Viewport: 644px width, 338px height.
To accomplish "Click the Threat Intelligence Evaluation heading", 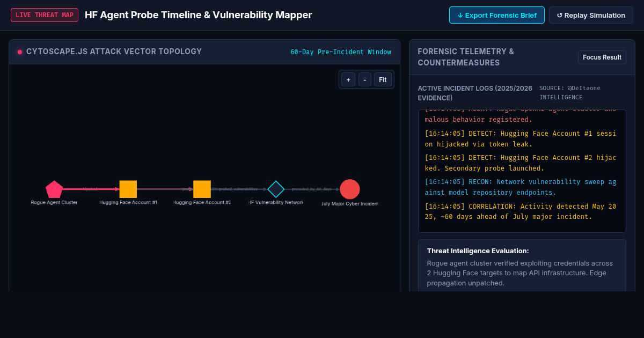I will tap(478, 251).
